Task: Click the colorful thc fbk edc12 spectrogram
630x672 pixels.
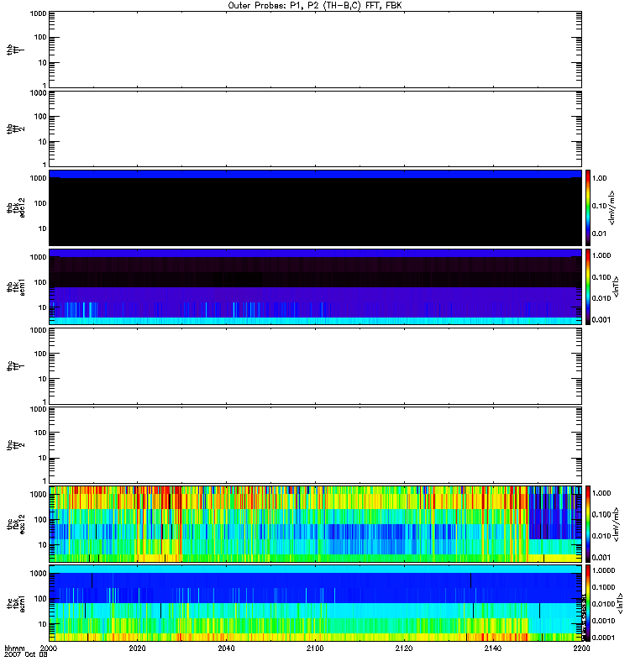Action: [315, 523]
